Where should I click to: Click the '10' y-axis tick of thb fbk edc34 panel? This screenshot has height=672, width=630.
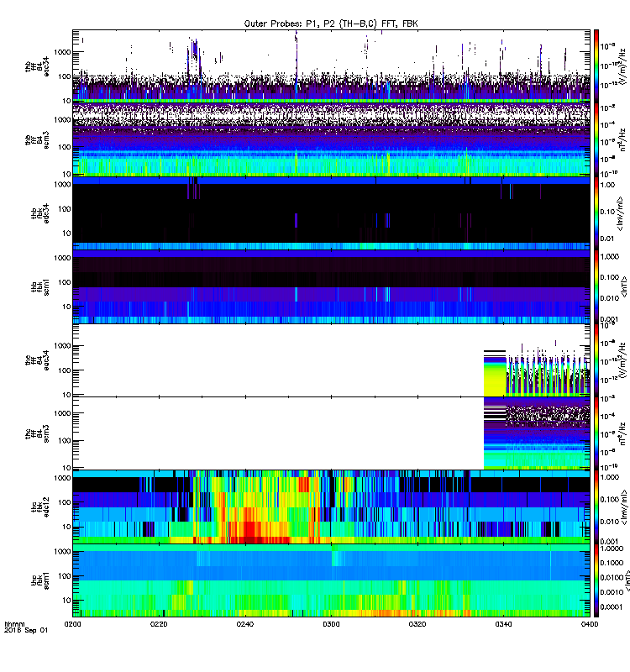[x=67, y=234]
